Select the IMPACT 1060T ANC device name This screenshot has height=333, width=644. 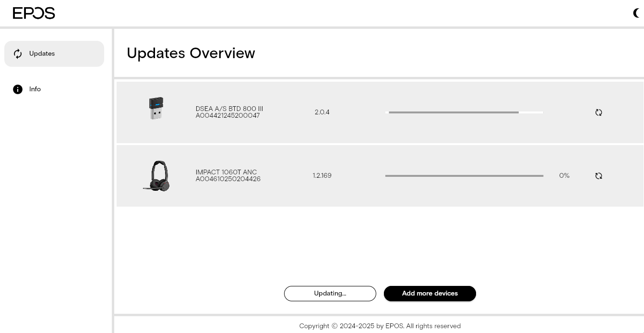point(226,173)
